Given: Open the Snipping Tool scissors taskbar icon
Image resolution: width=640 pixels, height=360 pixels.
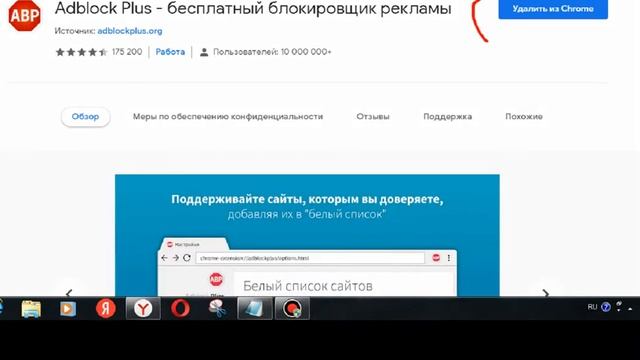Looking at the screenshot, I should click(x=217, y=309).
